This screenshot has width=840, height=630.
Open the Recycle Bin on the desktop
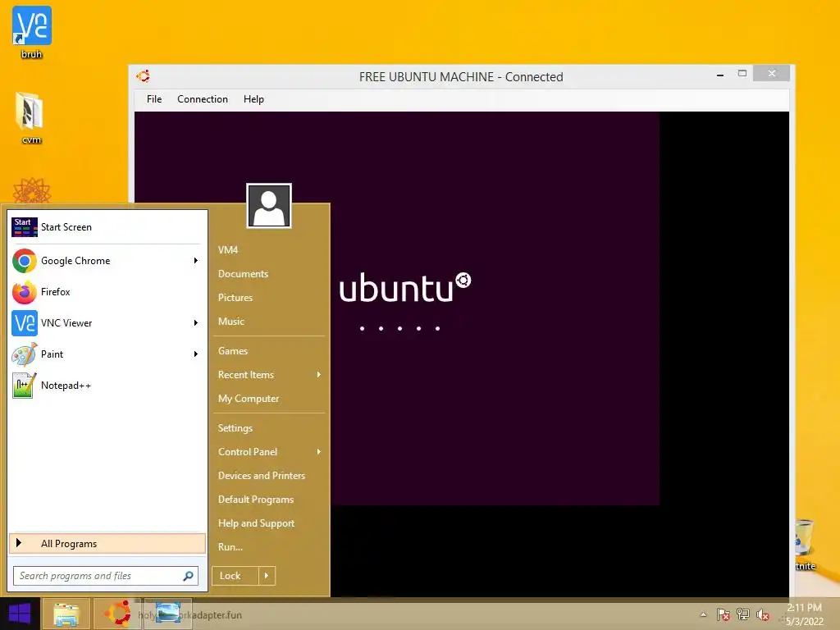pyautogui.click(x=804, y=544)
